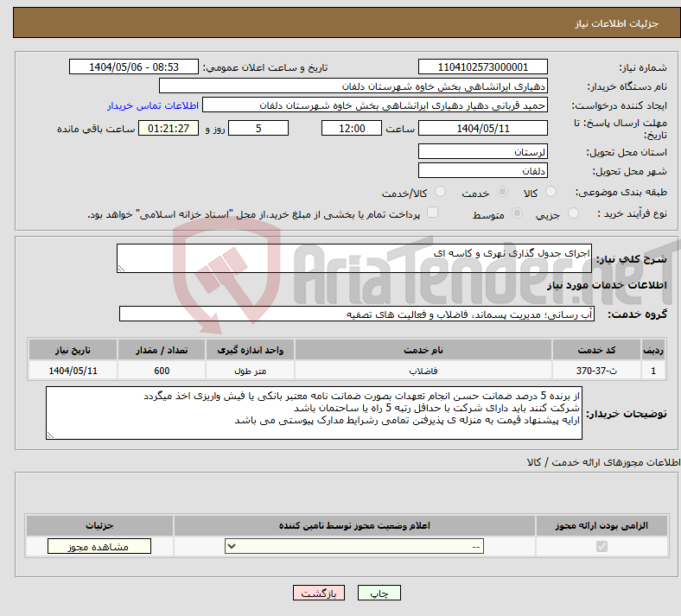
Task: Click the گروه خدمت field
Action: click(357, 314)
